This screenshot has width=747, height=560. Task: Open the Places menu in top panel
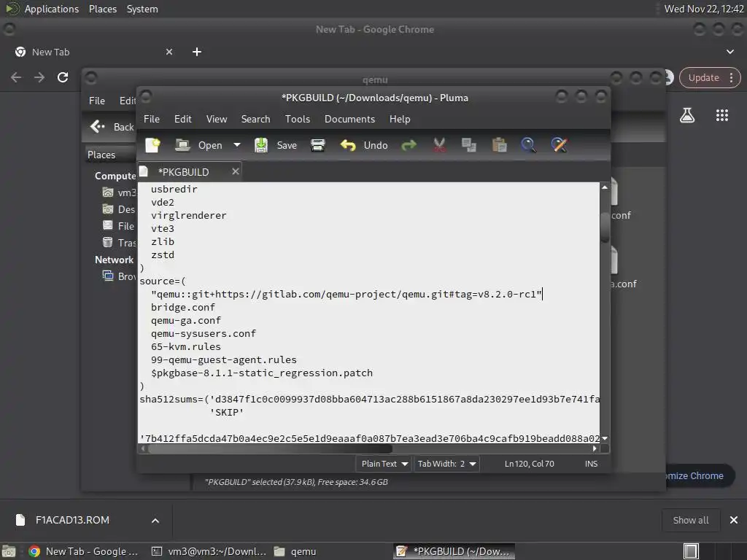[102, 9]
